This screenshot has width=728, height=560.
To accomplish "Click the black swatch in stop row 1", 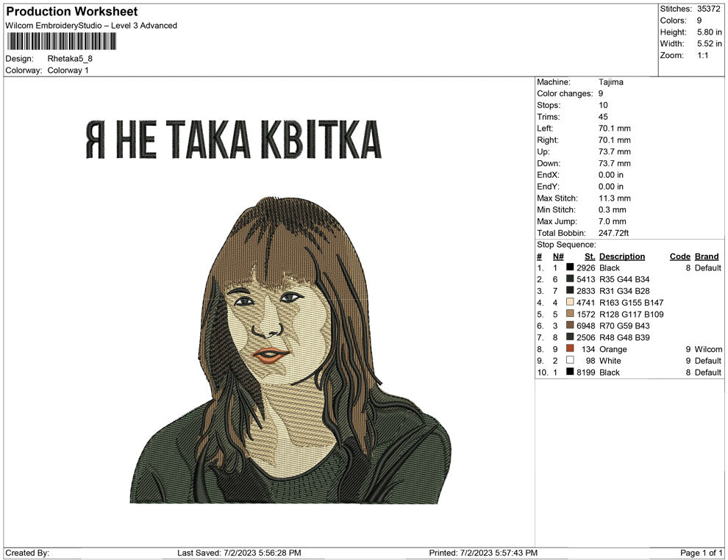I will 570,268.
